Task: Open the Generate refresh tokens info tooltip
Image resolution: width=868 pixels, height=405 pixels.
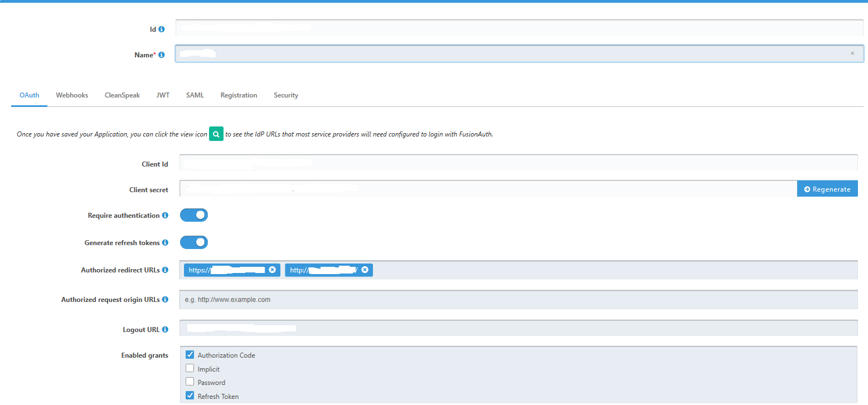Action: [166, 242]
